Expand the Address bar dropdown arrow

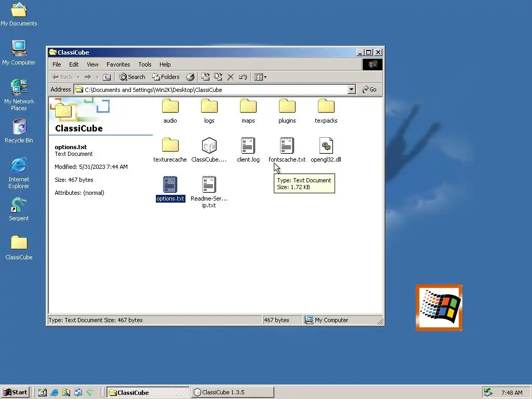click(x=352, y=89)
